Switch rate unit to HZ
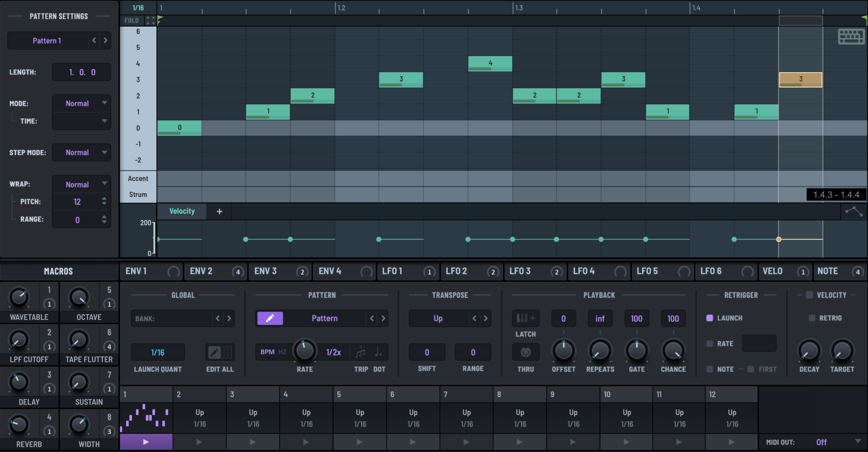This screenshot has height=452, width=868. pyautogui.click(x=282, y=352)
